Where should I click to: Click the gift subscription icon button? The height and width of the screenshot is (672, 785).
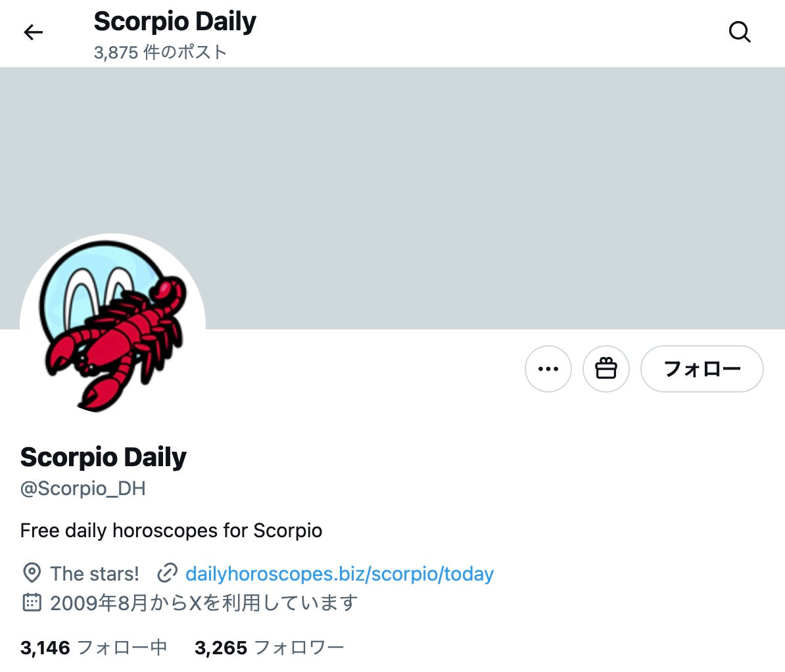tap(606, 369)
